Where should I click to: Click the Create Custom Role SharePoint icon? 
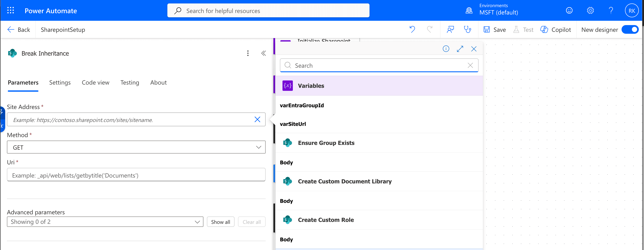[x=287, y=220]
